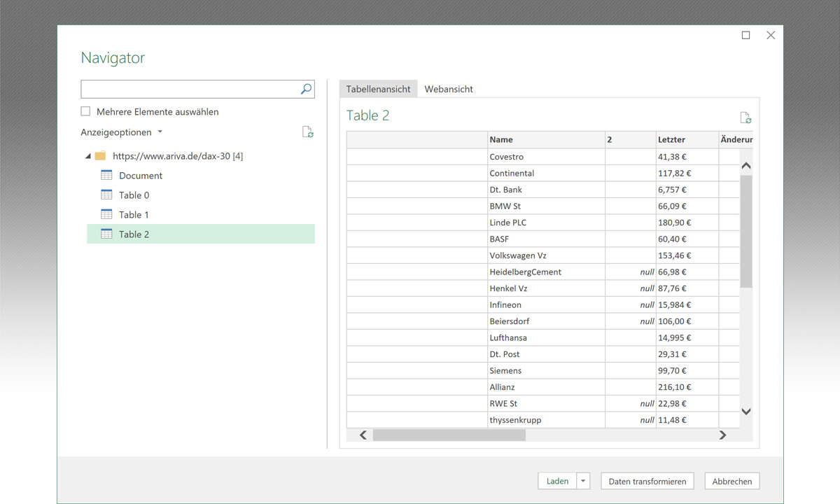Click the vertical scrollbar up arrow
Image resolution: width=840 pixels, height=504 pixels.
745,166
